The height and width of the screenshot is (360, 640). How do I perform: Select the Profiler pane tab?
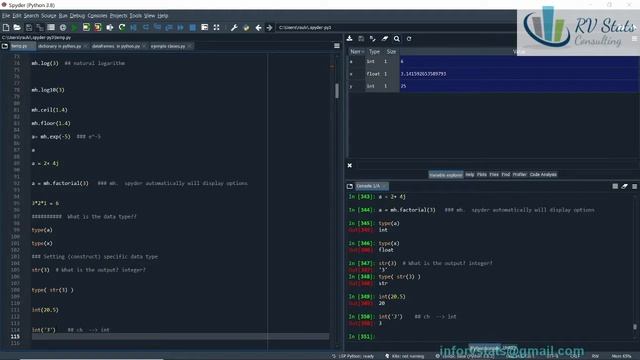pyautogui.click(x=520, y=175)
